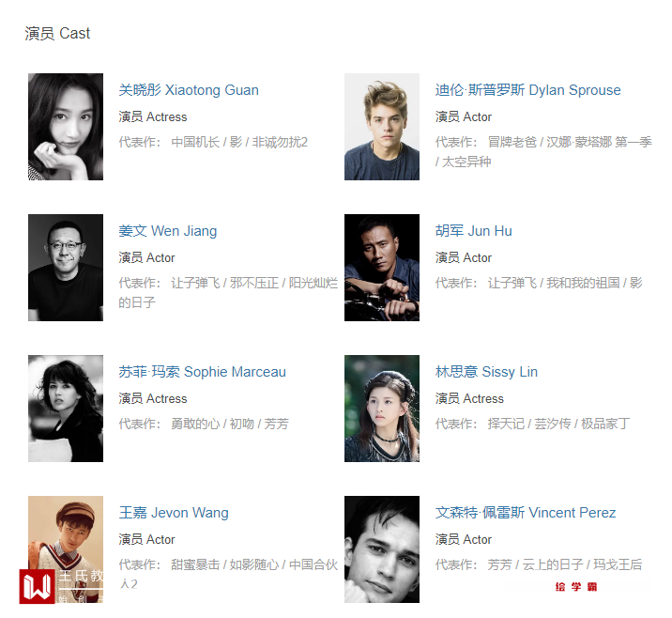This screenshot has width=672, height=618.
Task: Click the red 绘学霸 watermark text
Action: 576,587
